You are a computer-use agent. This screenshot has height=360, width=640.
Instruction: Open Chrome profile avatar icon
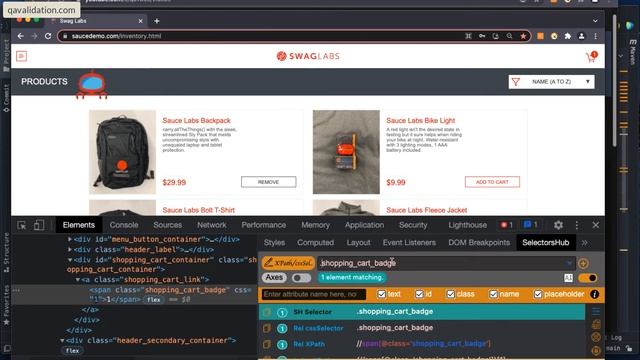[x=581, y=36]
